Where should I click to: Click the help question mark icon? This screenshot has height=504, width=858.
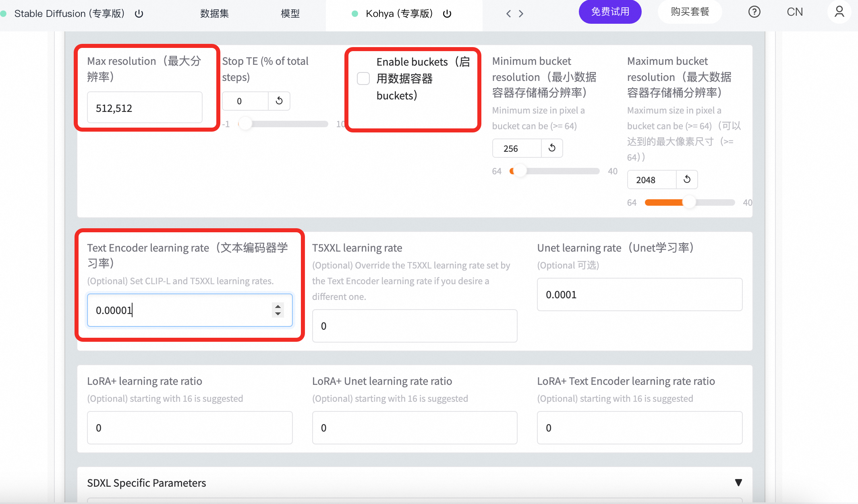tap(754, 12)
